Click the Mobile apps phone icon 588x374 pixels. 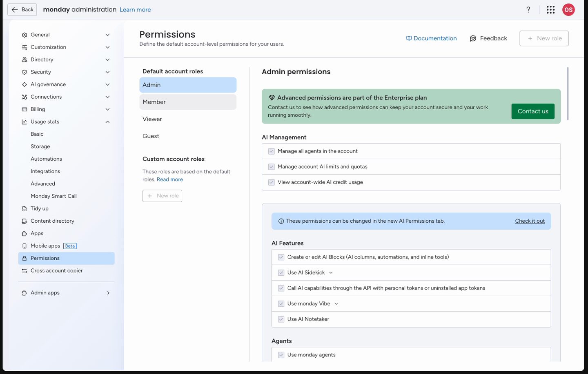click(24, 246)
